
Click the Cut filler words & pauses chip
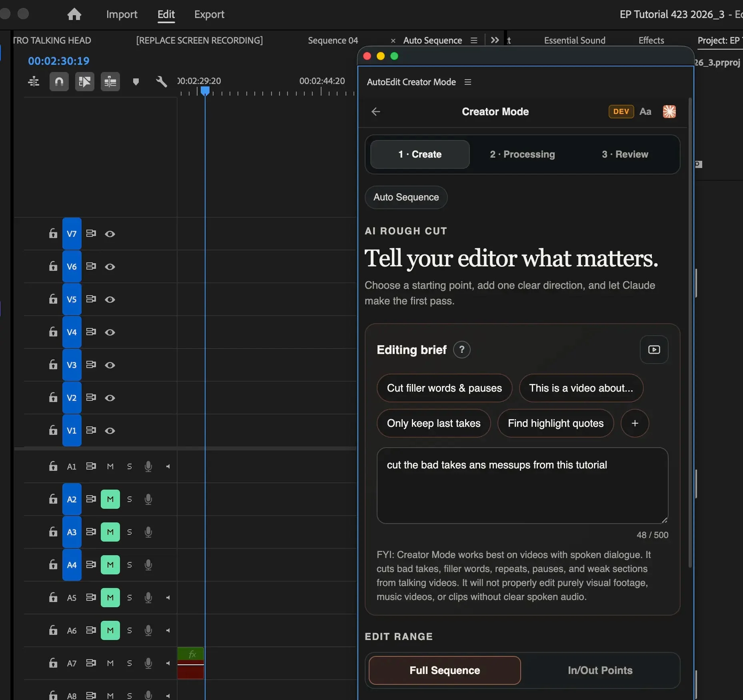tap(444, 388)
